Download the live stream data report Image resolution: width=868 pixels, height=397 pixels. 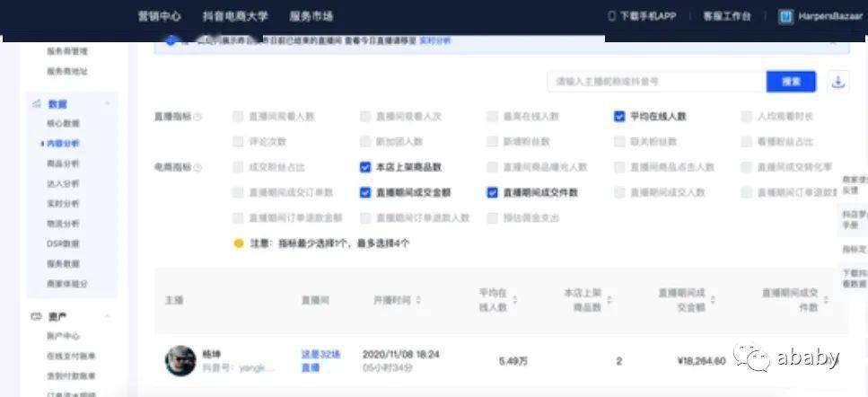tap(838, 82)
